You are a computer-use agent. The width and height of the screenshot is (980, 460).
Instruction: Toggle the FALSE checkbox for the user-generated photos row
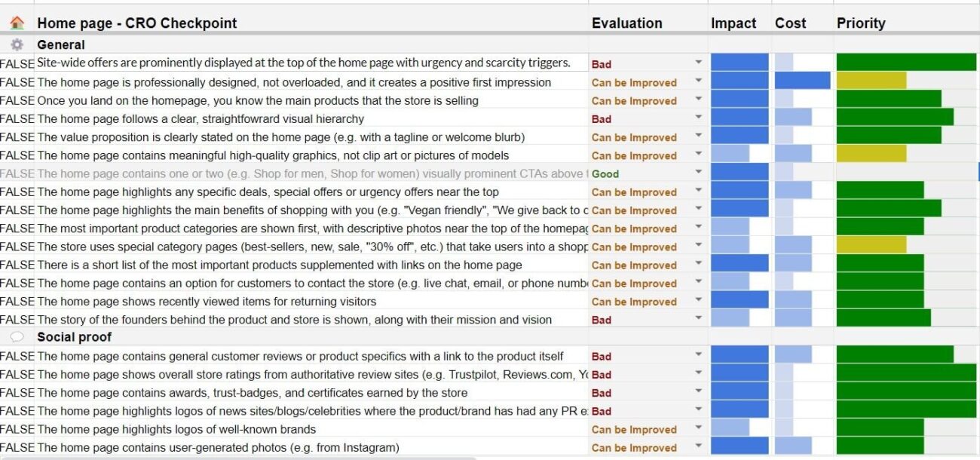[17, 447]
